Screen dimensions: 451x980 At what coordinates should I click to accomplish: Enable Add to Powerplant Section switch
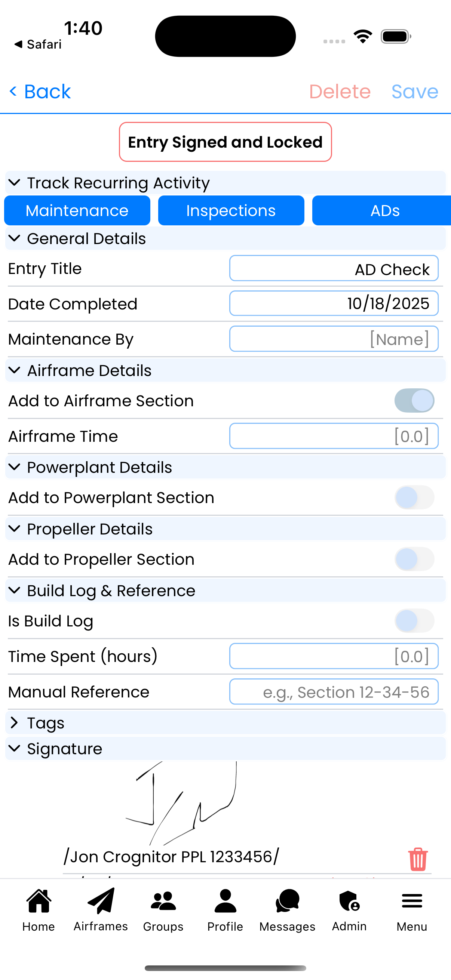pyautogui.click(x=414, y=497)
